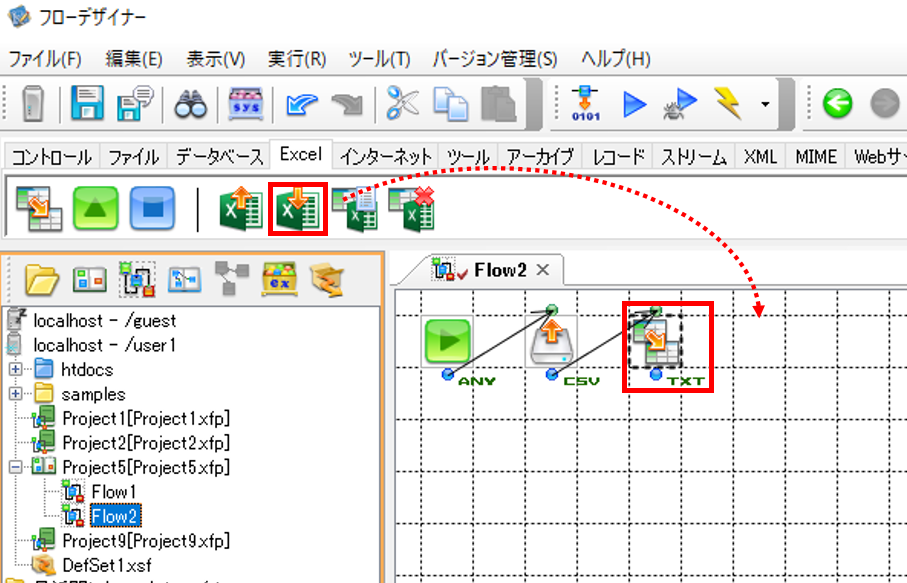Select the Excel output component with down arrow

point(298,209)
